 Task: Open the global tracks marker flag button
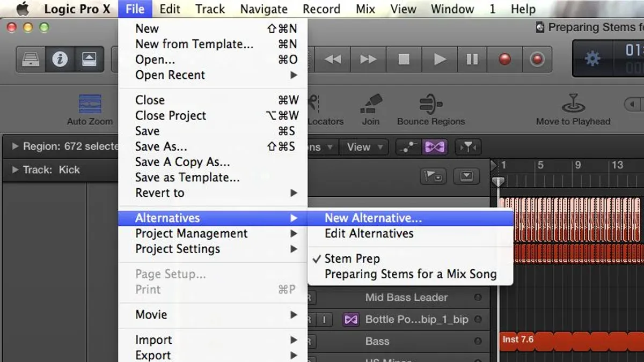coord(433,176)
